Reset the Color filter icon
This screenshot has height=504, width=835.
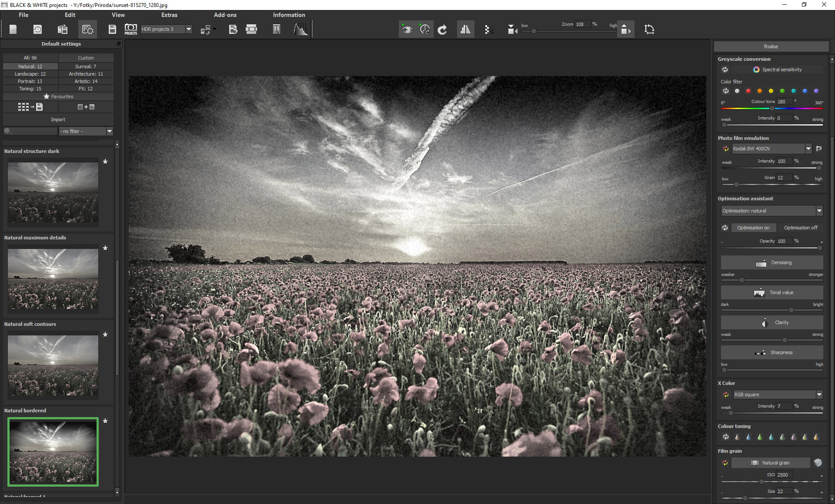click(725, 91)
